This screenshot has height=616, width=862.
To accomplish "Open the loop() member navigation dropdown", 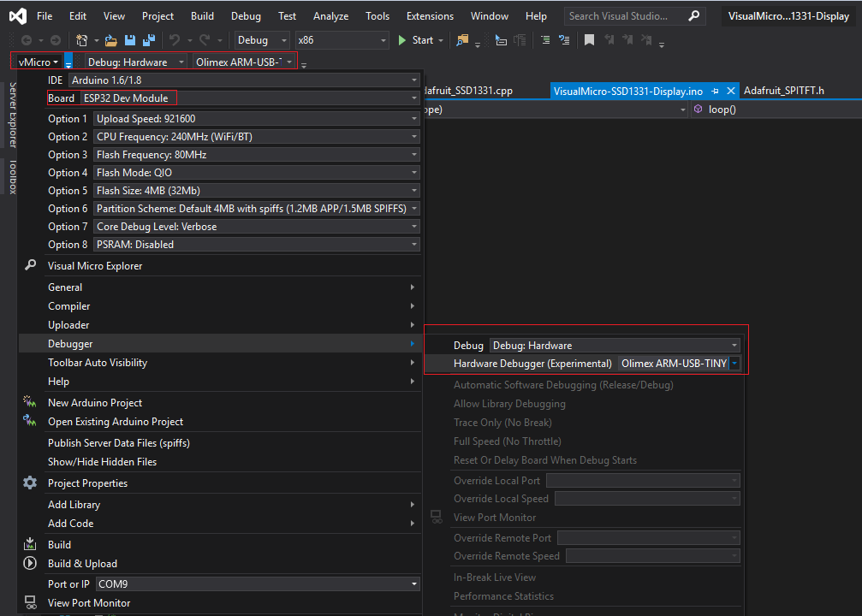I will pos(776,110).
